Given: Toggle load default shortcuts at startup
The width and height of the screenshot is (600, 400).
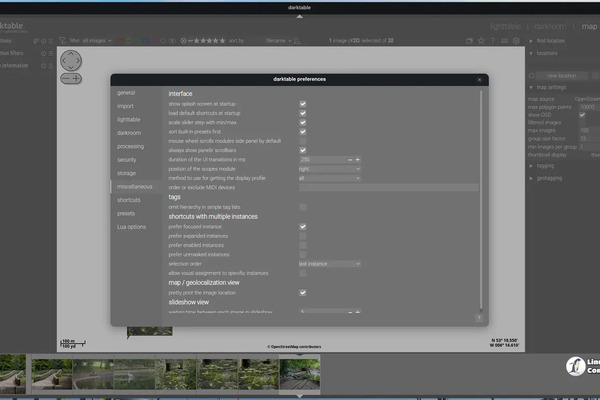Looking at the screenshot, I should click(x=303, y=113).
